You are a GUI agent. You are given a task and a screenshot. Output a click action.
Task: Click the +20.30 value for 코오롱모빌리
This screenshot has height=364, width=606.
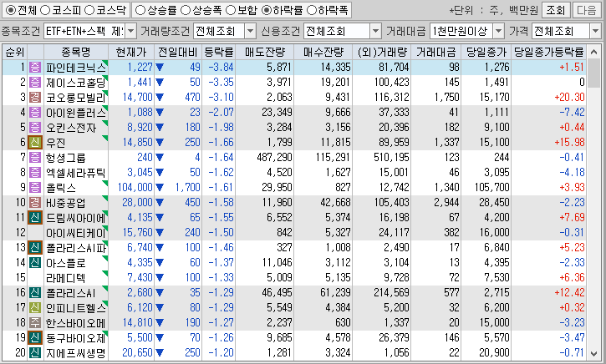pos(569,98)
